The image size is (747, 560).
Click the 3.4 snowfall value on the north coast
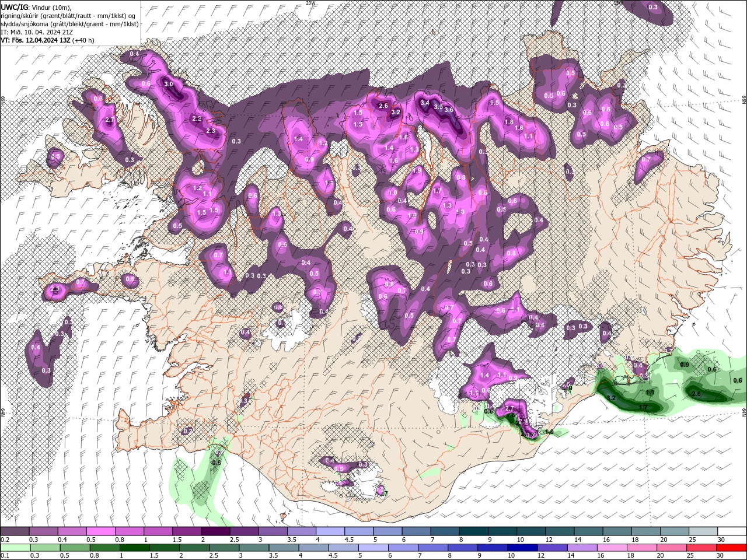click(425, 103)
